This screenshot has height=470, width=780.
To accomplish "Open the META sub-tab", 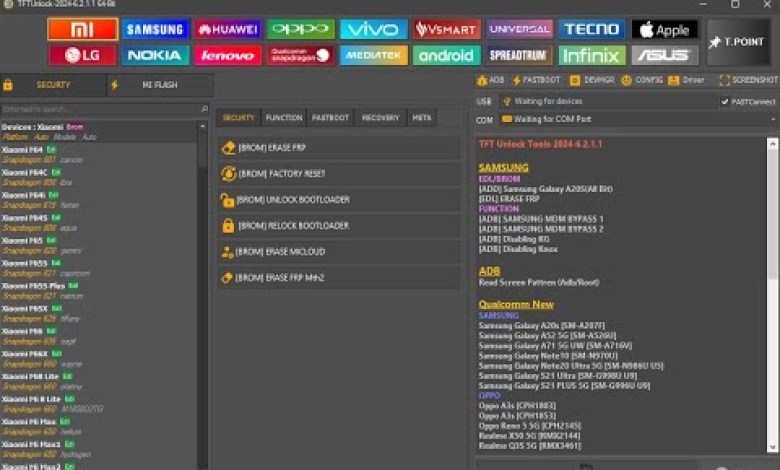I will tap(422, 118).
